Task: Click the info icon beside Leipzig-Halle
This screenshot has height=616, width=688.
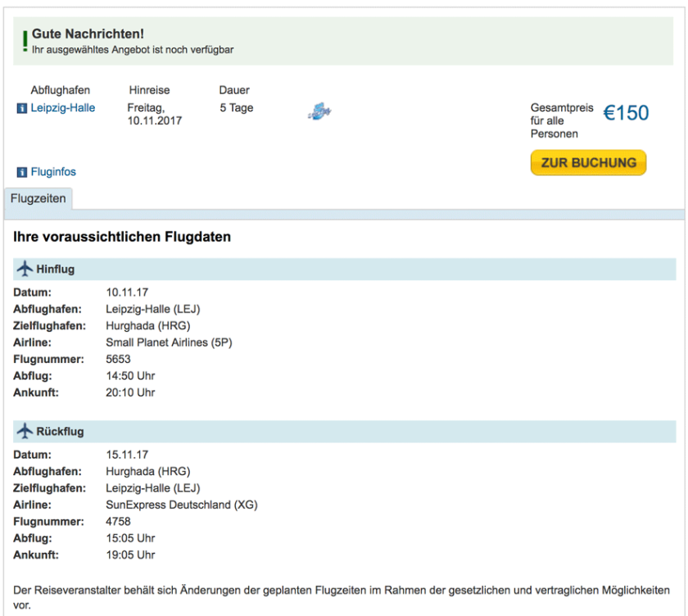Action: 22,108
